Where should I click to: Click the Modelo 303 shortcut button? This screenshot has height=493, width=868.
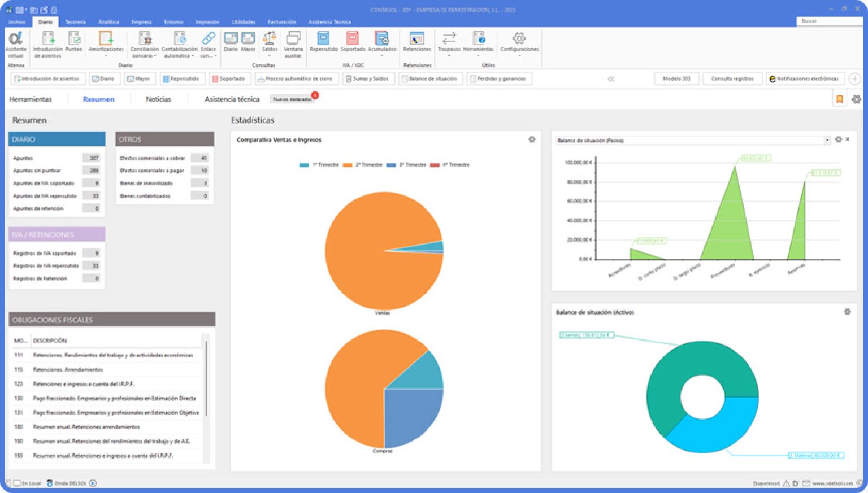pos(676,79)
